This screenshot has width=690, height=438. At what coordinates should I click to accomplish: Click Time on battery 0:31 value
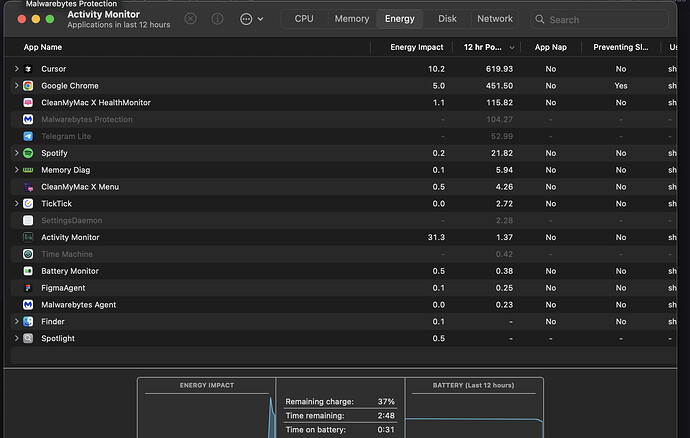point(386,430)
